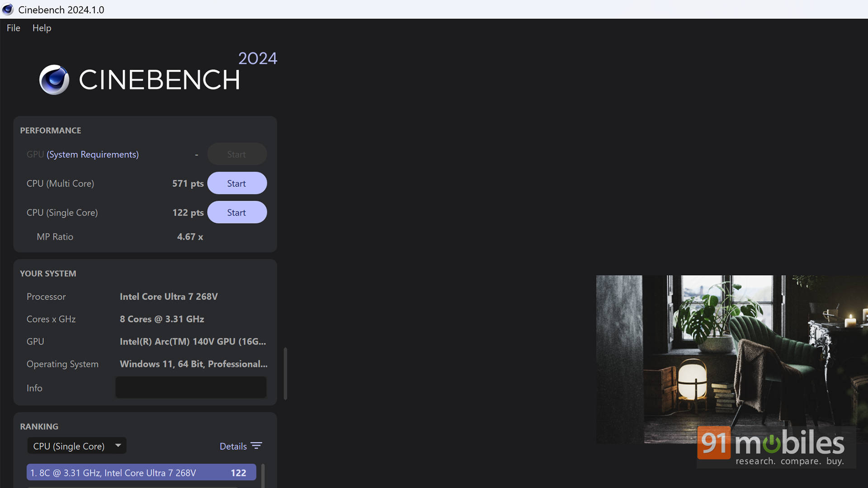
Task: Select the Intel Core Ultra 7 268V ranking entry
Action: pyautogui.click(x=141, y=473)
